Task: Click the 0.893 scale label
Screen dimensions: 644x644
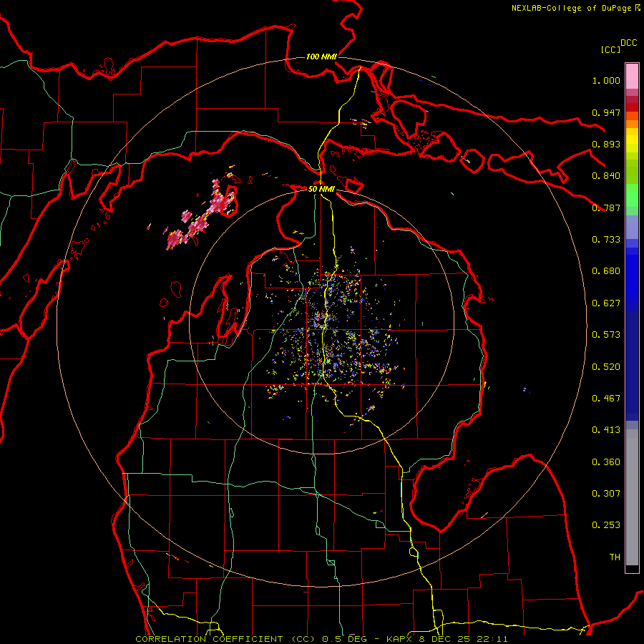Action: (x=606, y=144)
